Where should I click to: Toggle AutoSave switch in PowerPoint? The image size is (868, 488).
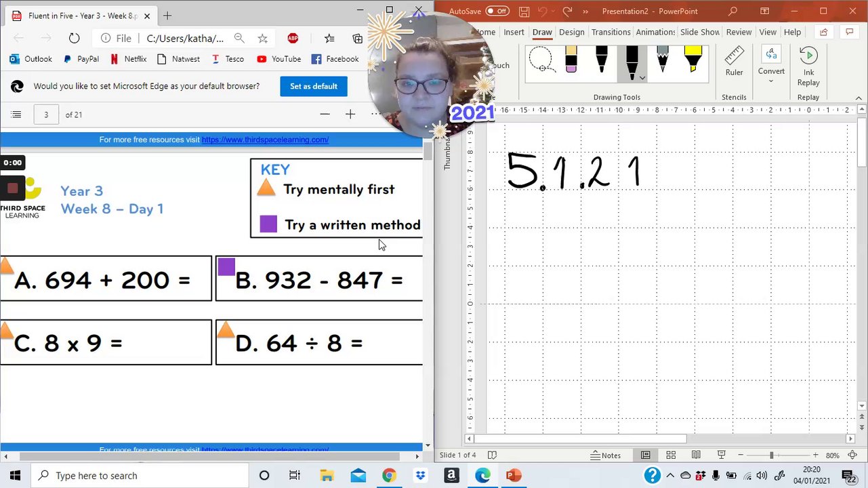[x=497, y=11]
